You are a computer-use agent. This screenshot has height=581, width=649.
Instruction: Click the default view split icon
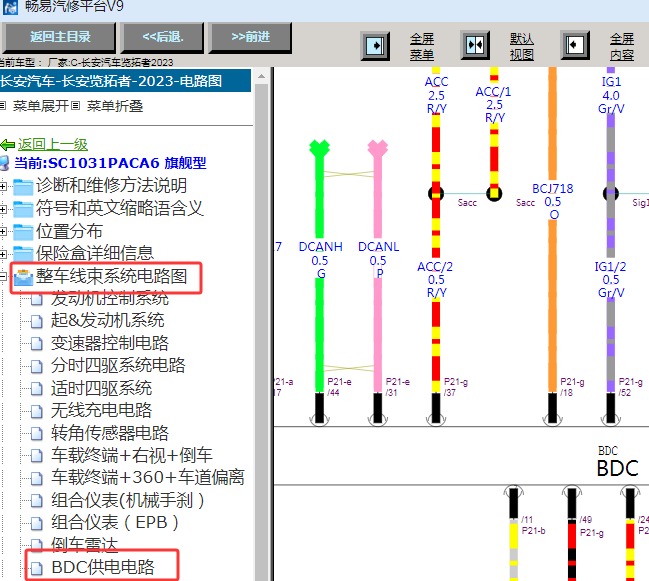(x=475, y=45)
